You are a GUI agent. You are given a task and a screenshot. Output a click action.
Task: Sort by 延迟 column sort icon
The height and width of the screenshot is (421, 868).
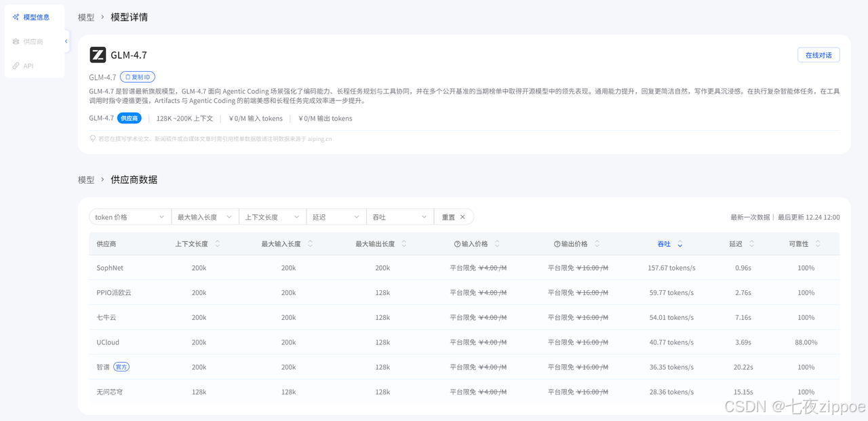point(752,243)
